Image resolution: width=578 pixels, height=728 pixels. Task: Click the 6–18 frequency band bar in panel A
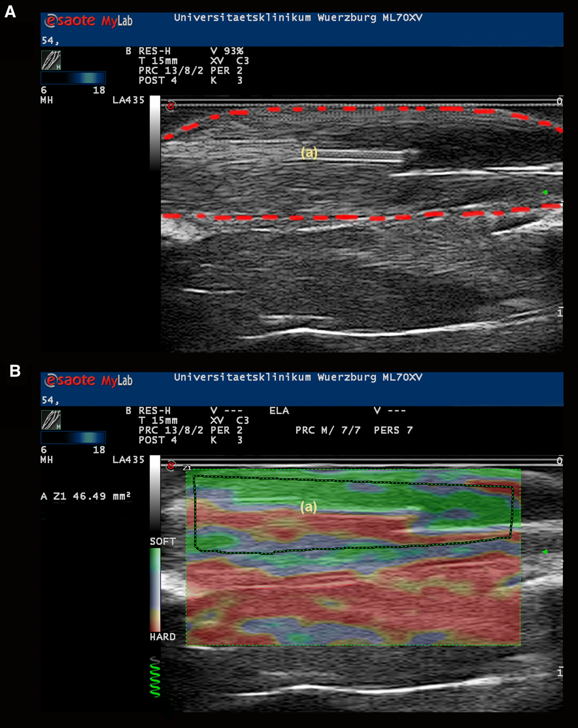click(73, 78)
